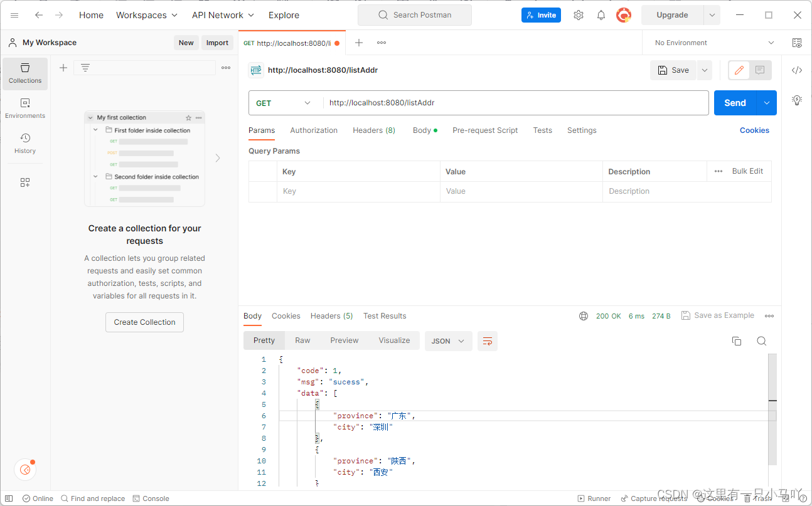Screen dimensions: 812x506
Task: Open Collections in the sidebar
Action: [25, 73]
